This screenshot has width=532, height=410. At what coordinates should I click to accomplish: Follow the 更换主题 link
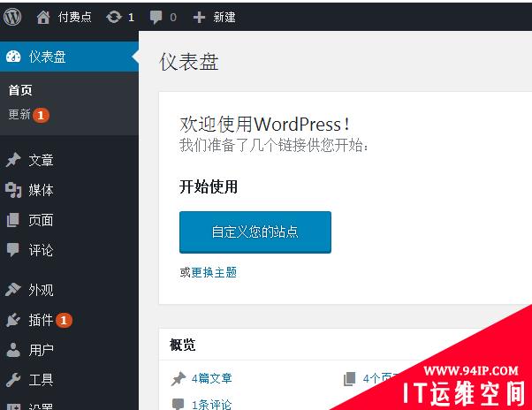pos(214,272)
